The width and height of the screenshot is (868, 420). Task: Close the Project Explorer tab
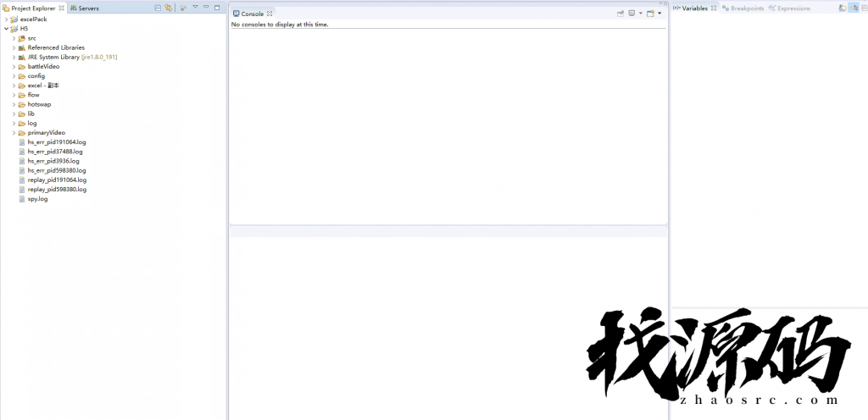(61, 8)
